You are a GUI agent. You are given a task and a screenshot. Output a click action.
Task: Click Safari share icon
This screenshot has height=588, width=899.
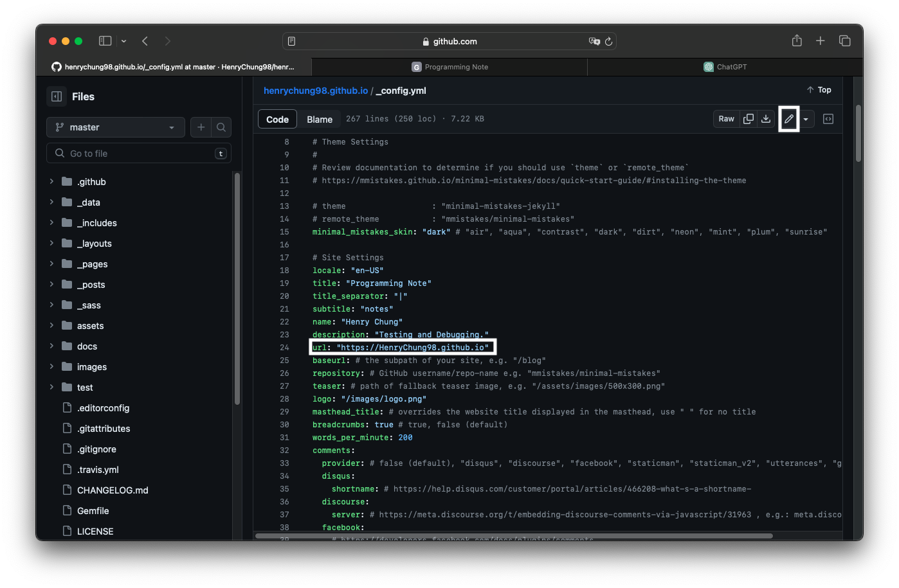[x=797, y=40]
